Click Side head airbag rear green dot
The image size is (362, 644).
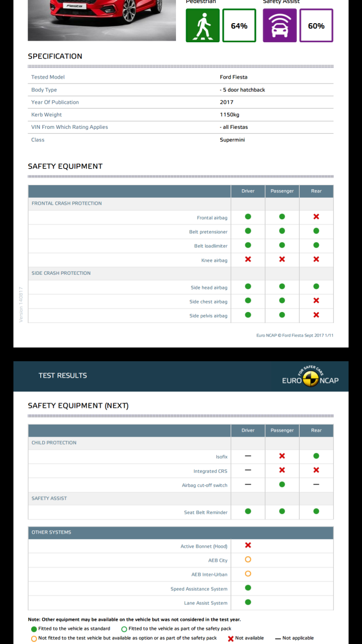tap(316, 286)
